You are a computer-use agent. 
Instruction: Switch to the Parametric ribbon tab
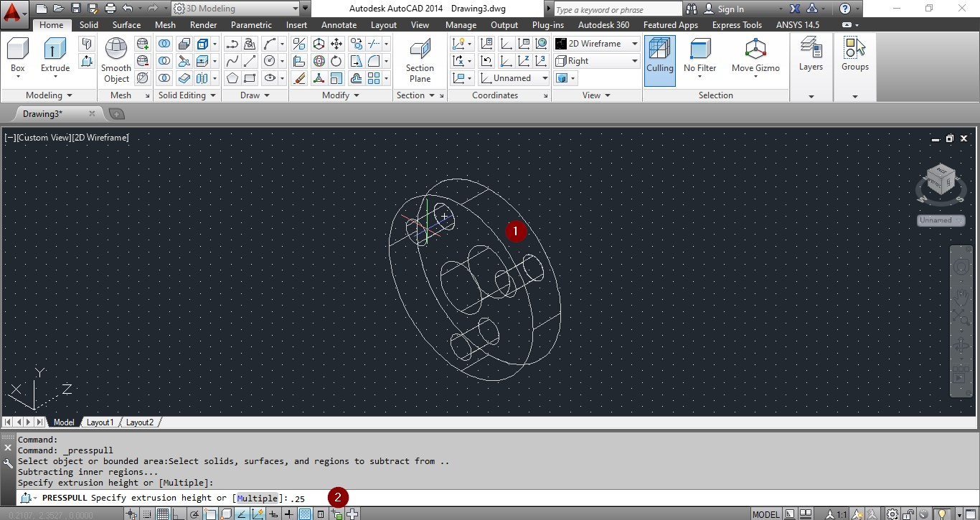pos(251,24)
